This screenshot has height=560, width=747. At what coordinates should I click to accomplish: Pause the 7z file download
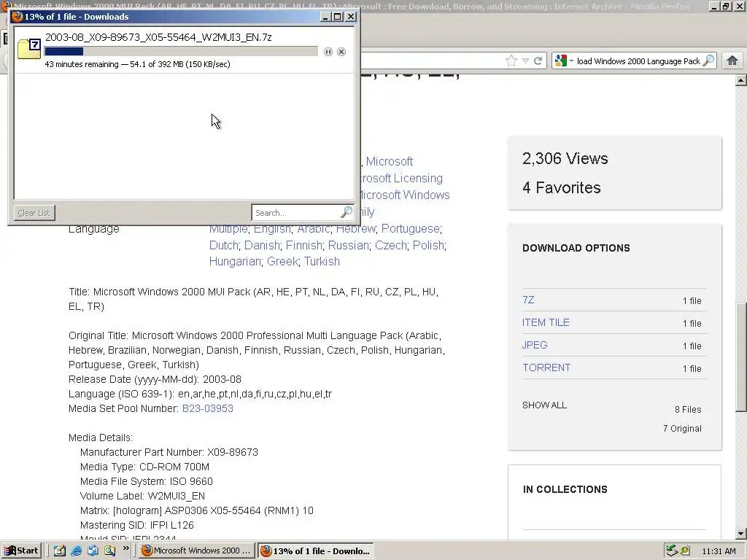tap(328, 52)
